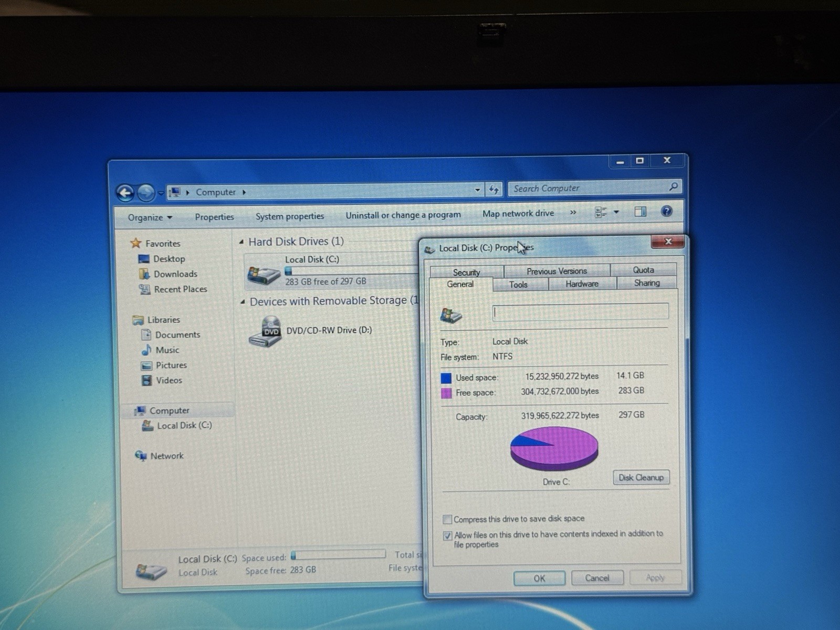The height and width of the screenshot is (630, 840).
Task: Click Cancel in the Properties dialog
Action: [x=597, y=577]
